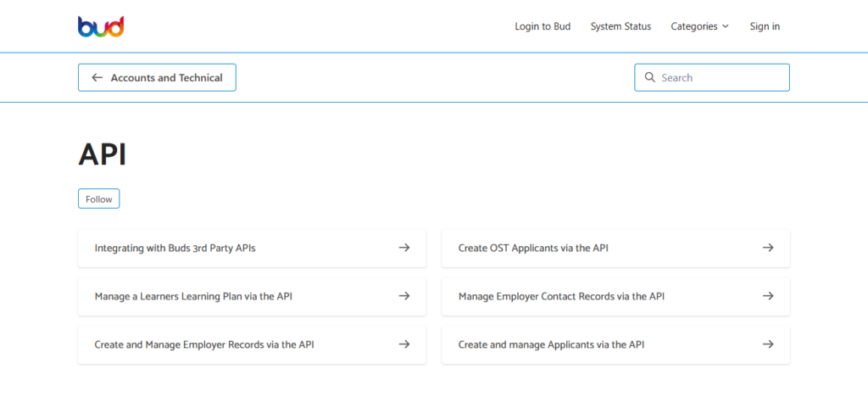Click the magnifier icon in the search box
The width and height of the screenshot is (868, 397).
(650, 77)
